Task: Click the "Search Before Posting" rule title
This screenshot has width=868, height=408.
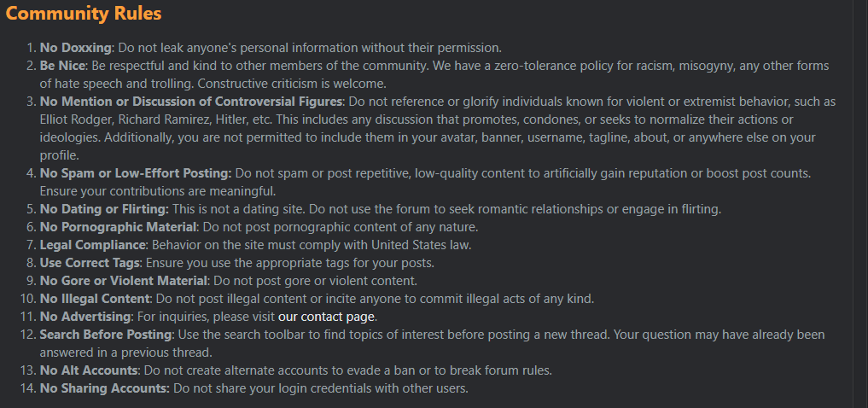Action: tap(107, 335)
